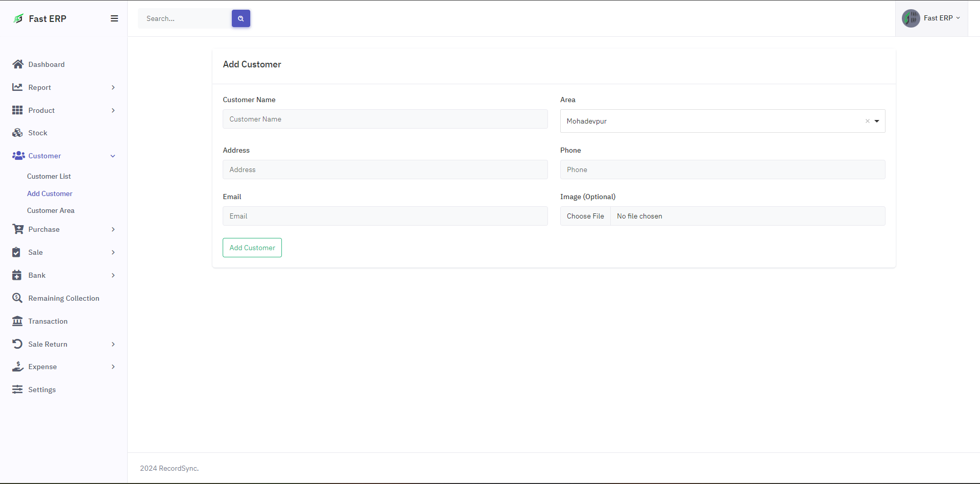The image size is (980, 484).
Task: Open Customer List page
Action: coord(49,176)
